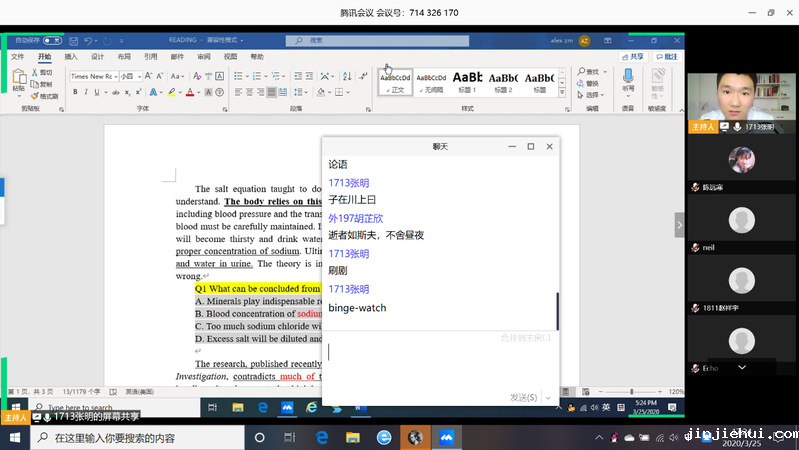Adjust the Word zoom slider
This screenshot has width=799, height=450.
pos(631,391)
